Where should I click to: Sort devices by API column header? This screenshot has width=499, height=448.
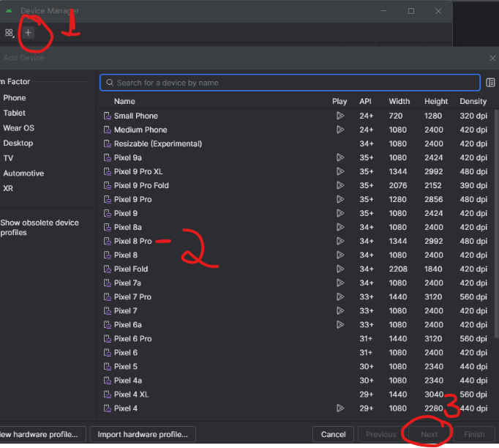365,102
